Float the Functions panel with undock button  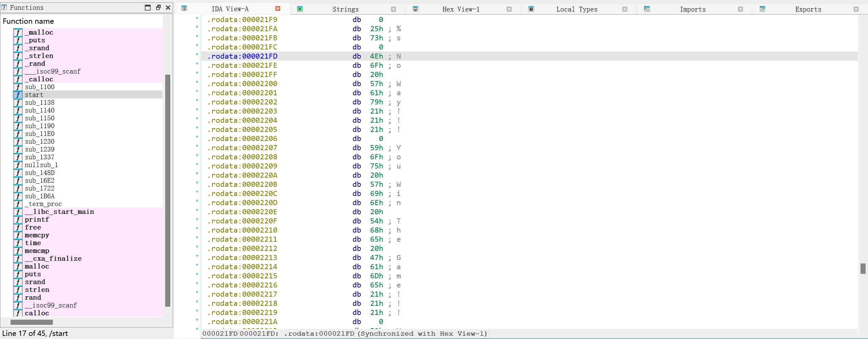[x=158, y=7]
